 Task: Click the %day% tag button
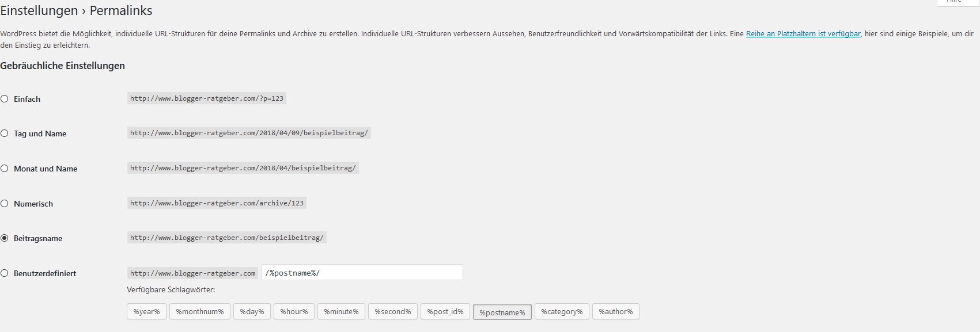252,311
